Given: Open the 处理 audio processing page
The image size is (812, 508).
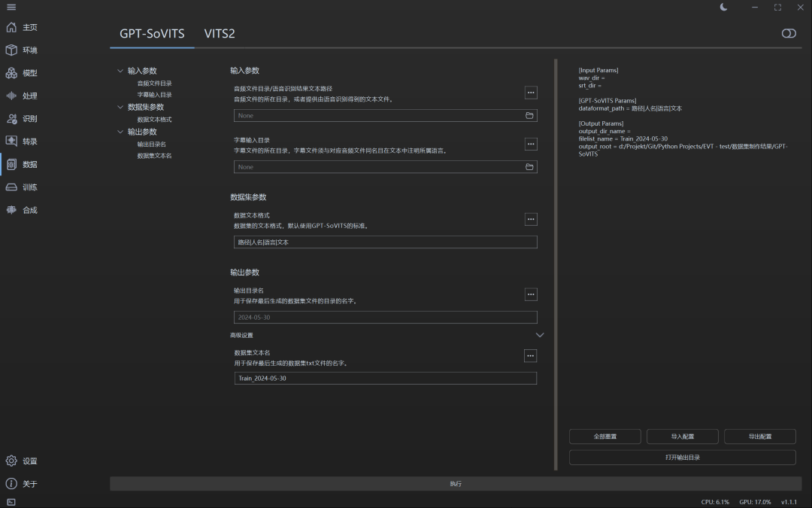Looking at the screenshot, I should [22, 96].
